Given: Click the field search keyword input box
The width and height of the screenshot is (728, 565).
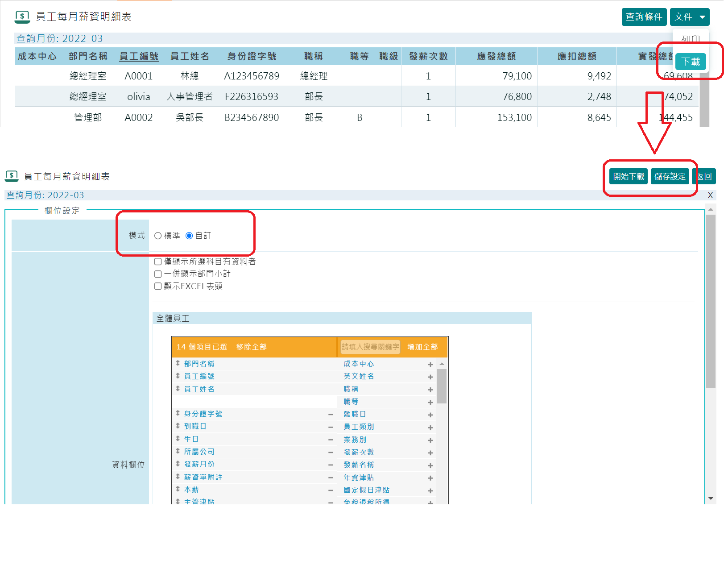Looking at the screenshot, I should pyautogui.click(x=370, y=347).
